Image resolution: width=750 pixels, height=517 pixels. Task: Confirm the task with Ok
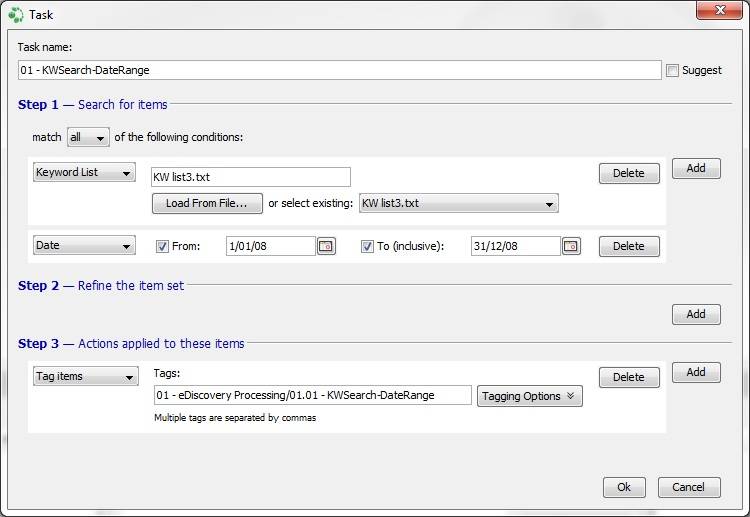[624, 487]
